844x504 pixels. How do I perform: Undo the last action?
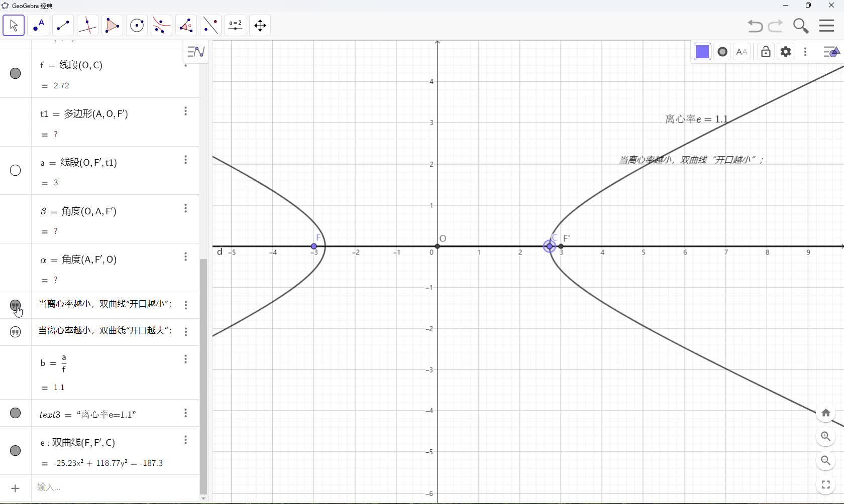tap(755, 26)
